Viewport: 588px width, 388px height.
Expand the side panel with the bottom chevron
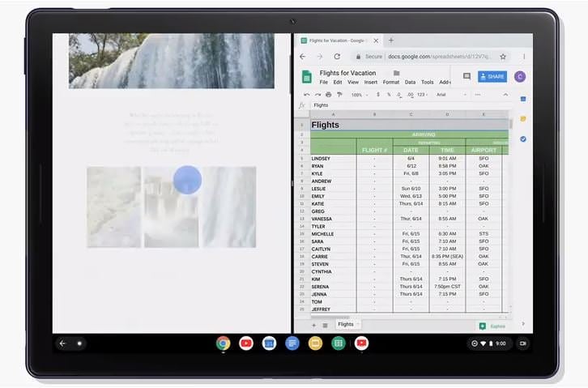(x=523, y=323)
